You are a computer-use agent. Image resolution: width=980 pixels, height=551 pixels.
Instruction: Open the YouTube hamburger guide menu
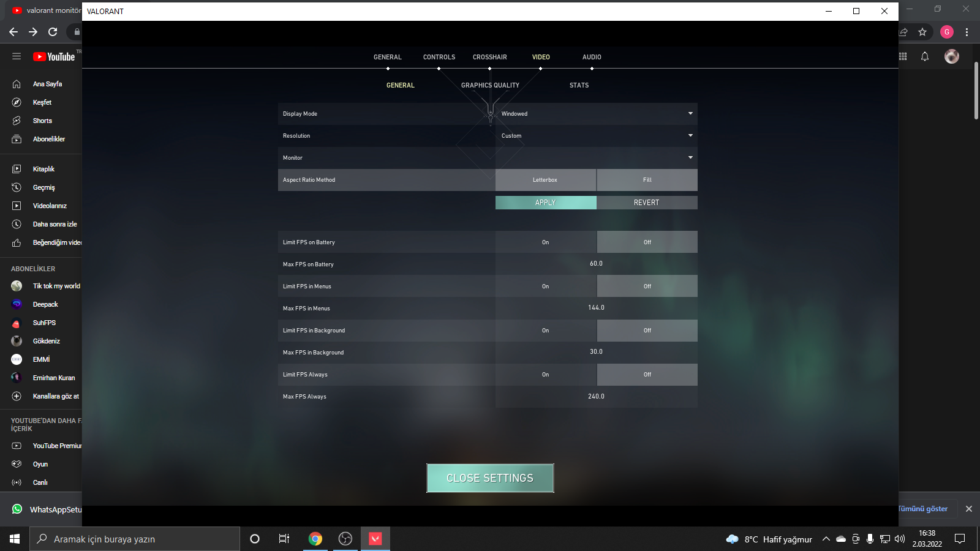pyautogui.click(x=17, y=56)
